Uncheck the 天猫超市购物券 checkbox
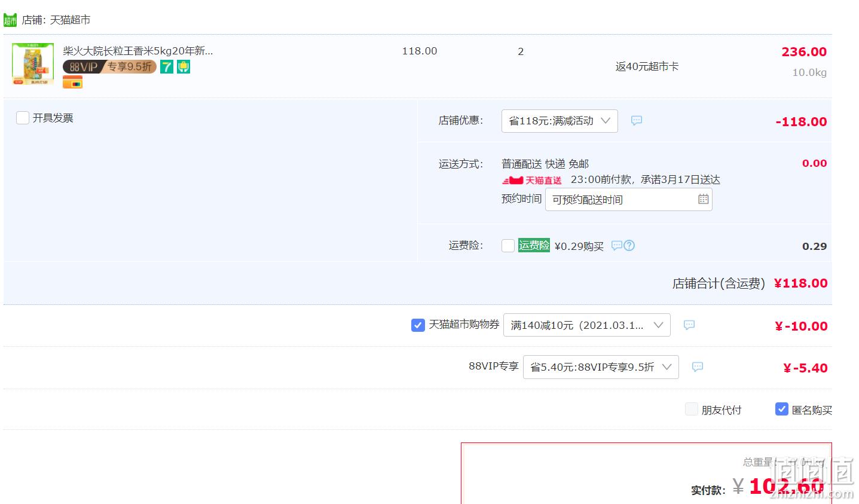Image resolution: width=859 pixels, height=504 pixels. click(418, 325)
